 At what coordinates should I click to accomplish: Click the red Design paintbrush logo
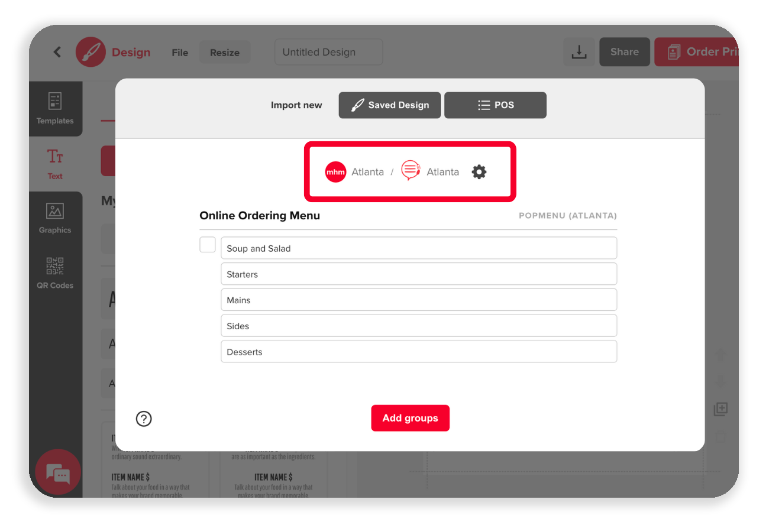[x=91, y=52]
